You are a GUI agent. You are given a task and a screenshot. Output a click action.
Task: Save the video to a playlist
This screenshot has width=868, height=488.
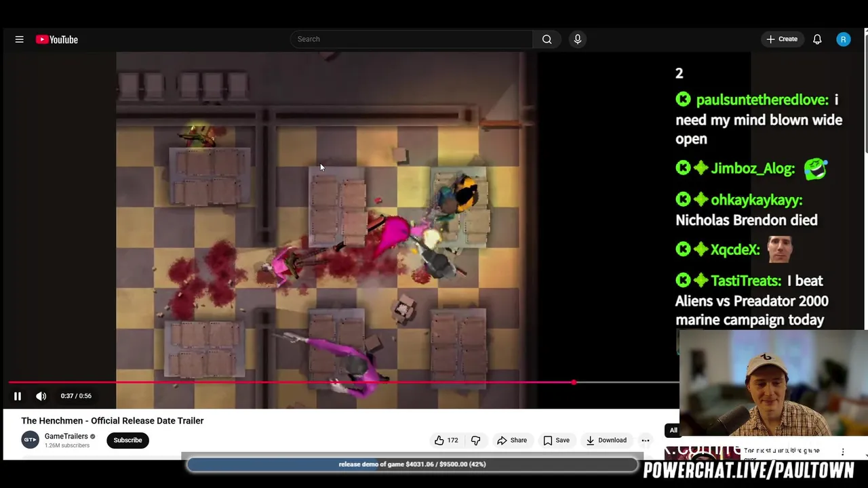[556, 441]
